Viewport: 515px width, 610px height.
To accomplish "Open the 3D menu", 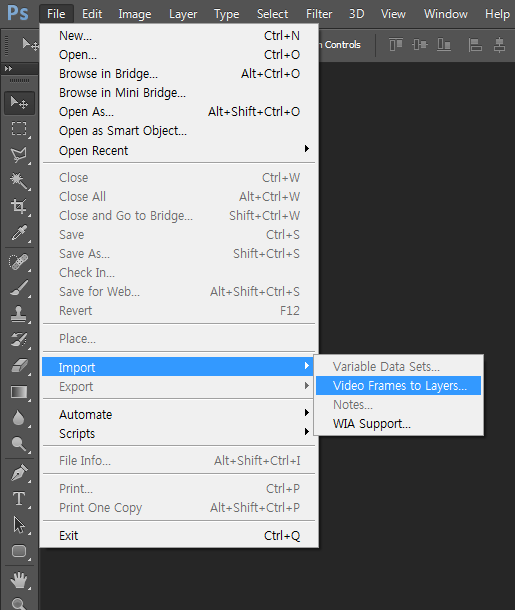I will (356, 14).
